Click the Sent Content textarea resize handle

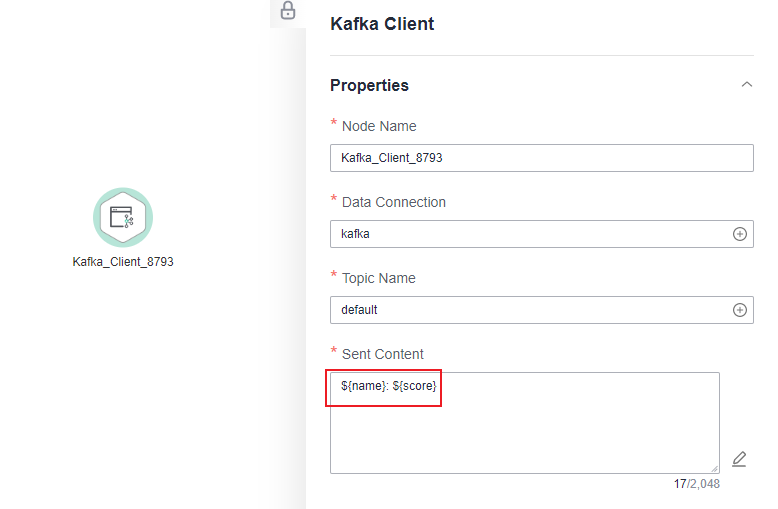pyautogui.click(x=714, y=468)
